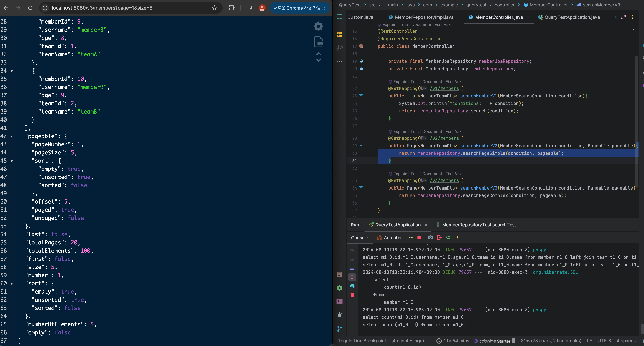Viewport: 644px width, 346px height.
Task: Toggle scroll to end of console
Action: (x=352, y=277)
